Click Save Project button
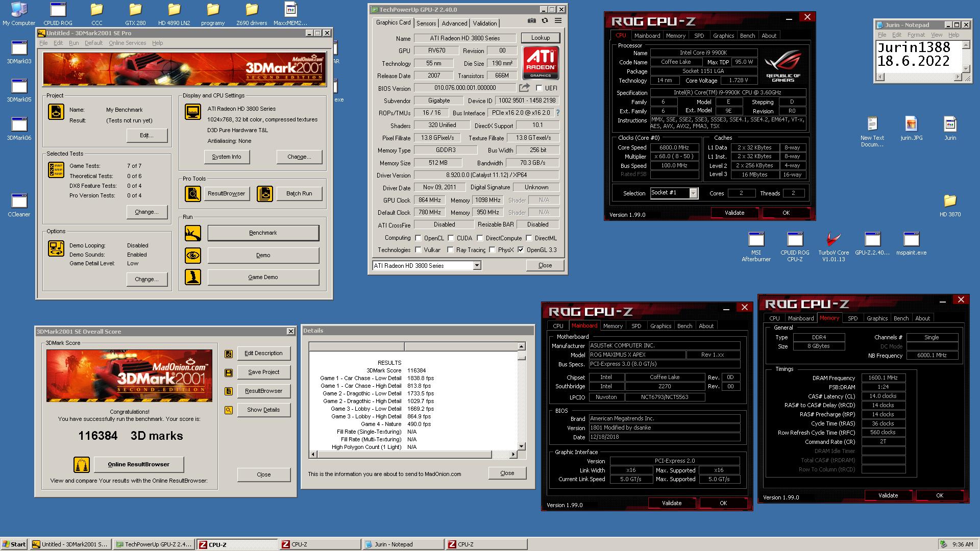 tap(264, 372)
